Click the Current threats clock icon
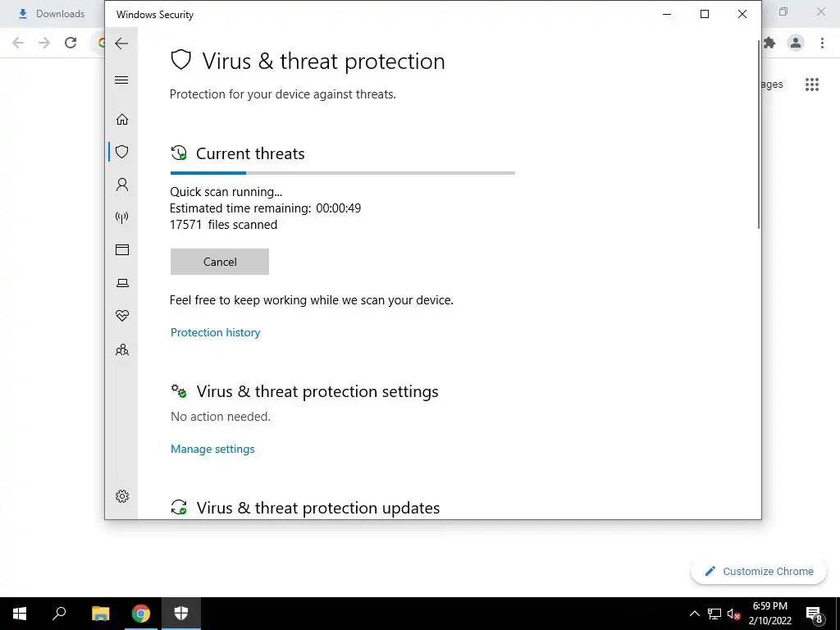The width and height of the screenshot is (840, 630). (178, 153)
